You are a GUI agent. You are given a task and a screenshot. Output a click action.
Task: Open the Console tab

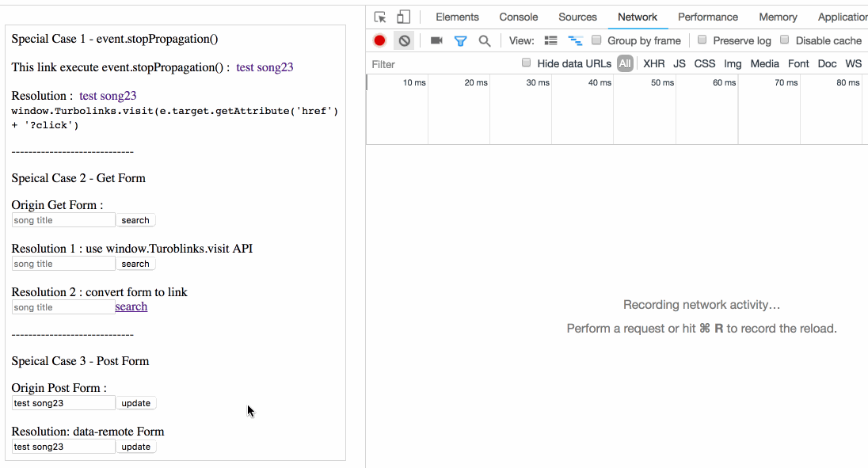tap(518, 17)
